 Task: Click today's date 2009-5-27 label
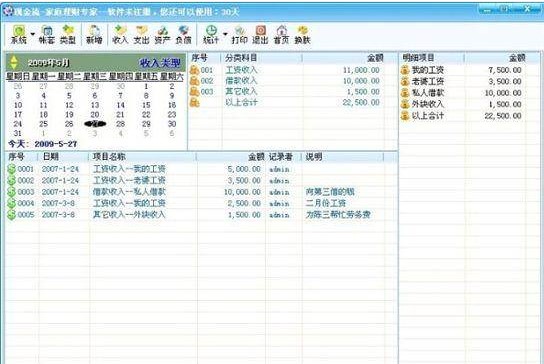click(x=56, y=144)
